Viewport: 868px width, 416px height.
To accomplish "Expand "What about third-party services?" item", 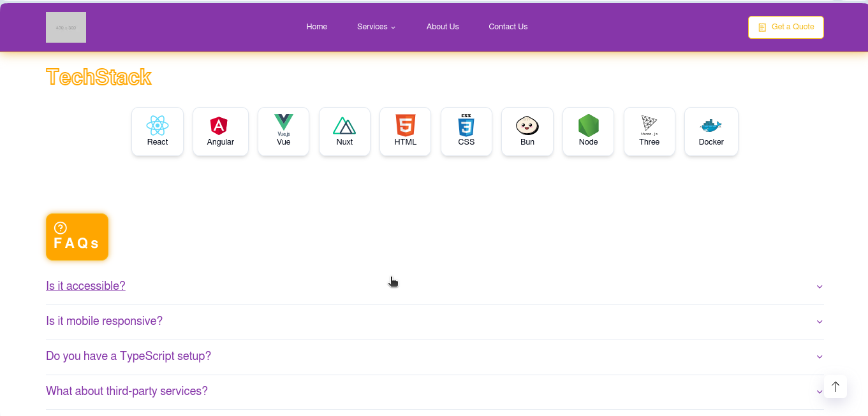I will coord(434,391).
